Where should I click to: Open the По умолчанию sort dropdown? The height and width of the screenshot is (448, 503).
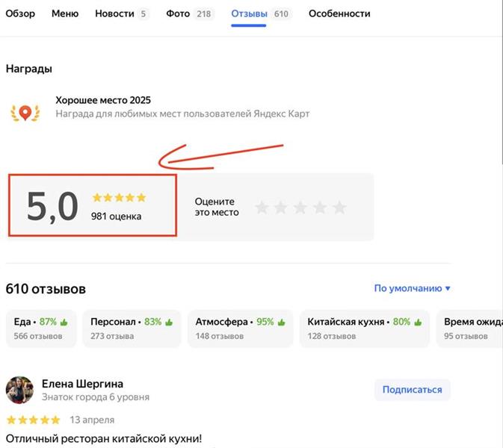pyautogui.click(x=413, y=288)
